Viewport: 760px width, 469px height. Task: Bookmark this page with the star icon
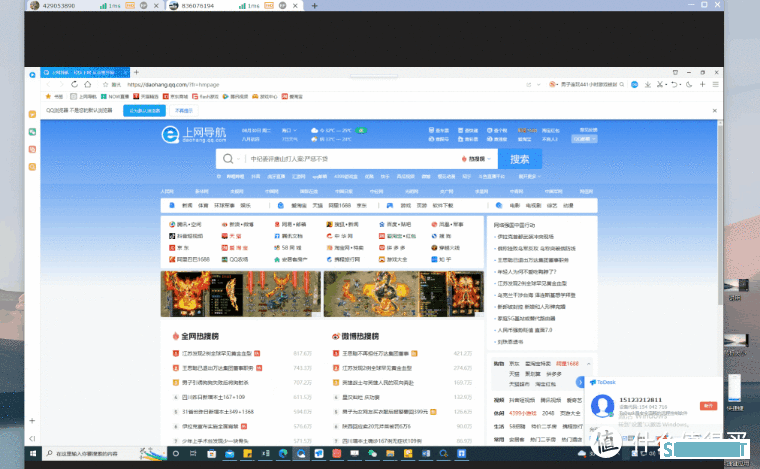105,84
